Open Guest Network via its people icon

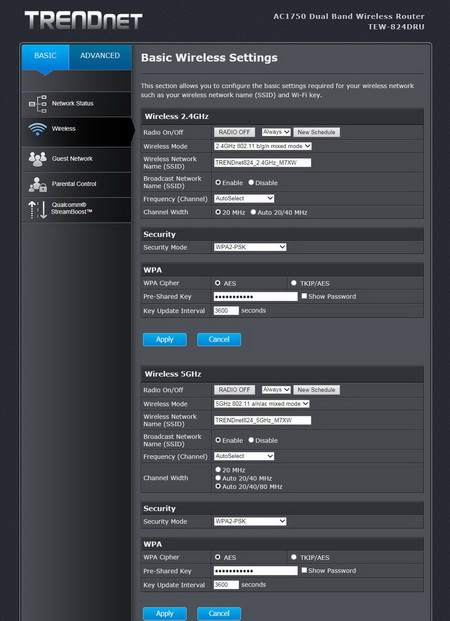[x=38, y=159]
